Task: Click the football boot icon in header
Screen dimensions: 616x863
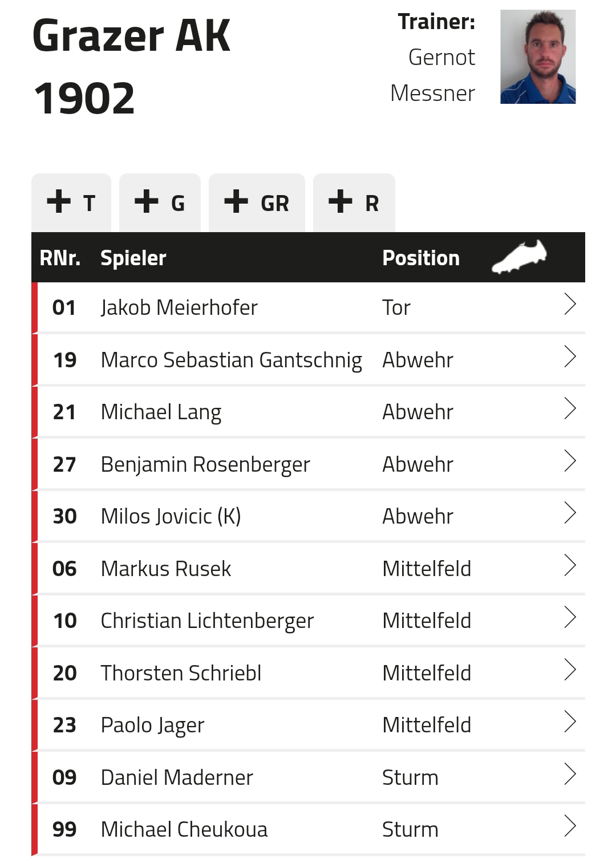Action: pyautogui.click(x=519, y=257)
